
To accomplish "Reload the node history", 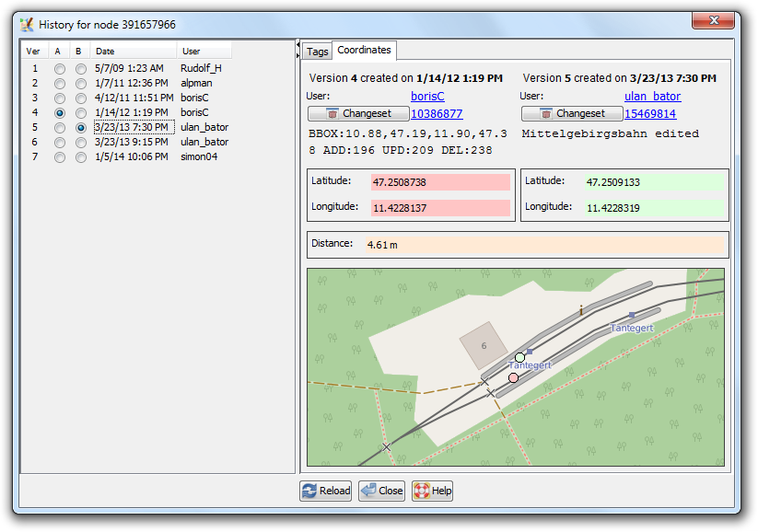I will pos(326,491).
